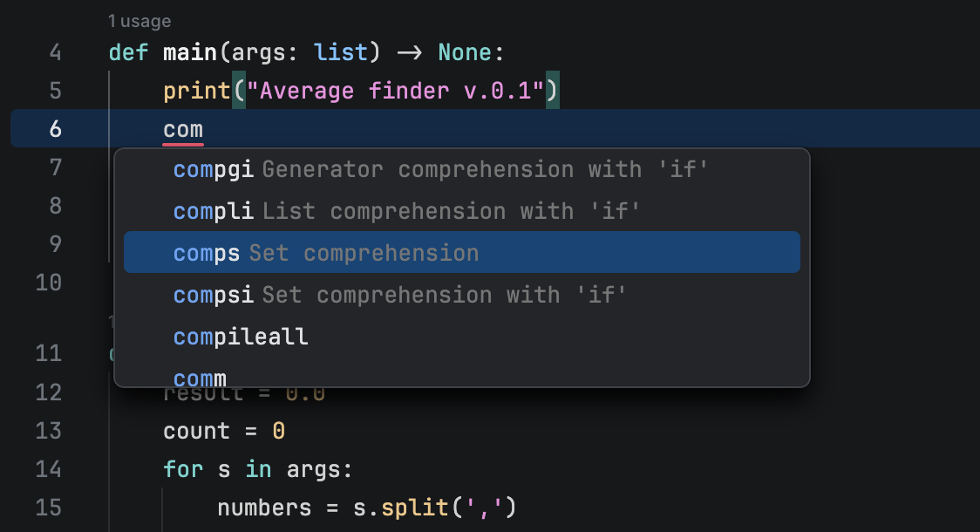Select the comm completion entry
Screen dimensions: 980x532
click(200, 378)
